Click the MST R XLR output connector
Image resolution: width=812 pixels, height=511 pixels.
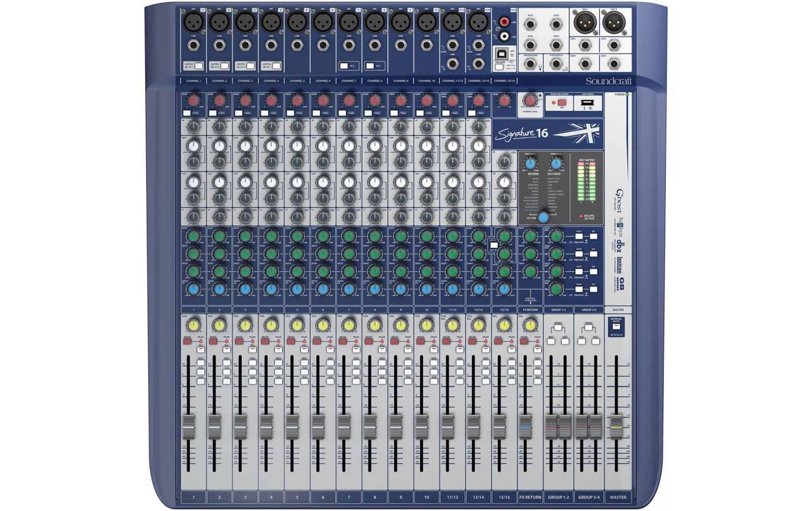[x=614, y=23]
